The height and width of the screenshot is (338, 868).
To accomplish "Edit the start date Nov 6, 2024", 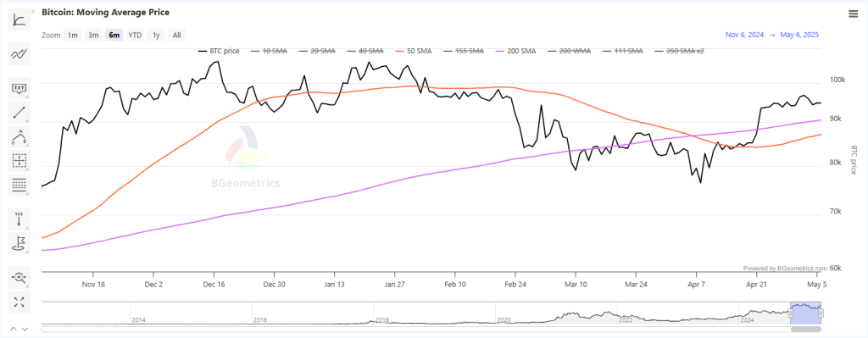I will (744, 34).
